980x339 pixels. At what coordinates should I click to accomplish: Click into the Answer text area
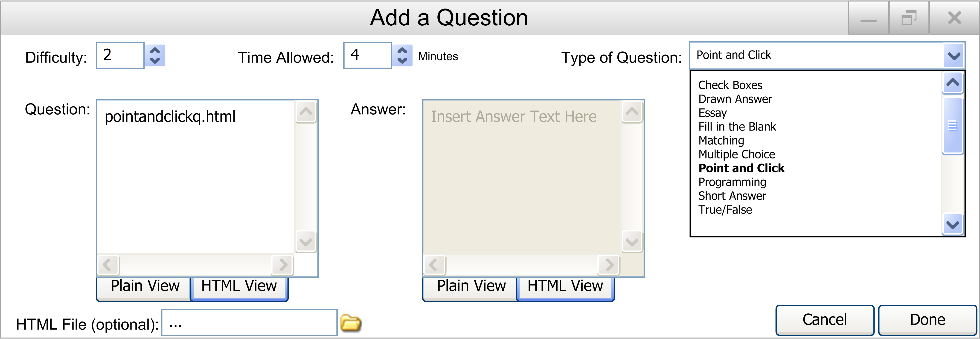[x=522, y=177]
